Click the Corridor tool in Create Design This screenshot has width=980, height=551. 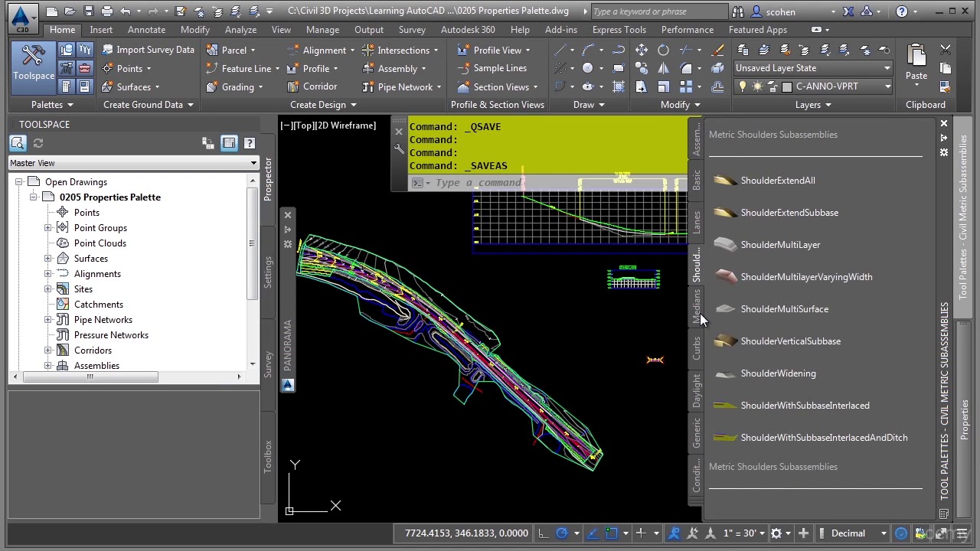[312, 86]
